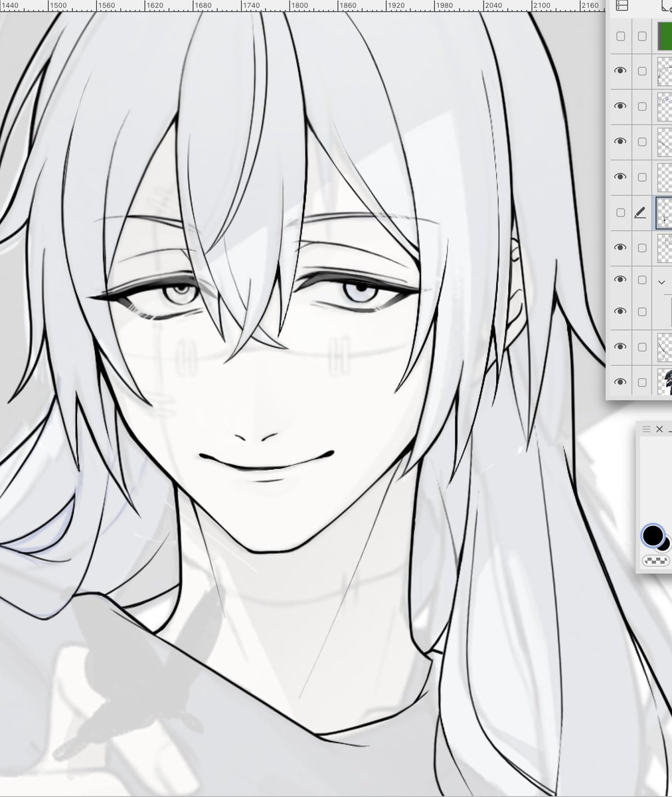Select the curved-line thumbnail below the green layer
672x797 pixels.
[664, 71]
